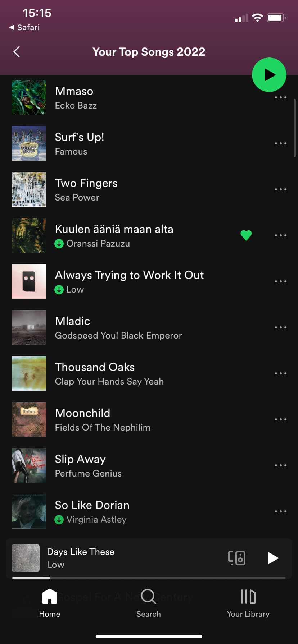The width and height of the screenshot is (298, 644).
Task: Tap the Days Like These album art thumbnail
Action: [x=26, y=558]
